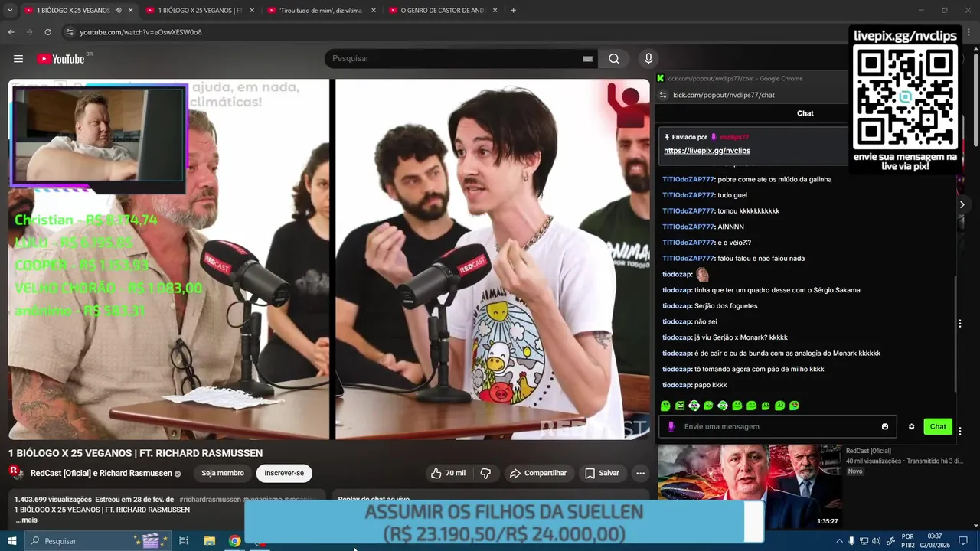This screenshot has height=551, width=980.
Task: Open the notification center icon
Action: pyautogui.click(x=964, y=541)
